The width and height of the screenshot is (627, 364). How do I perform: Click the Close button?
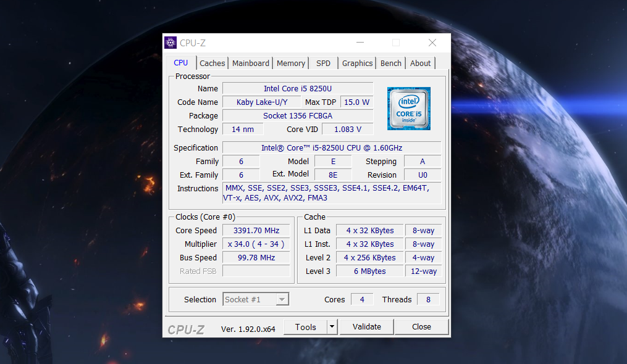tap(421, 327)
